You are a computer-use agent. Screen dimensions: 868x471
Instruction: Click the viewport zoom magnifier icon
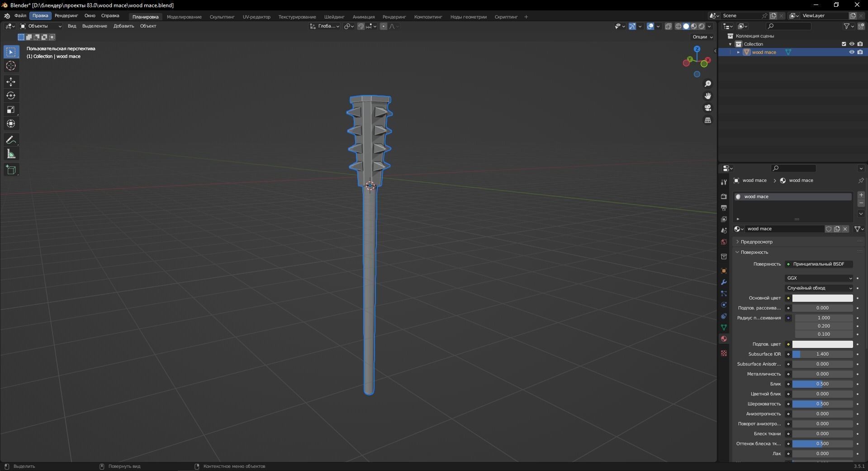point(708,84)
